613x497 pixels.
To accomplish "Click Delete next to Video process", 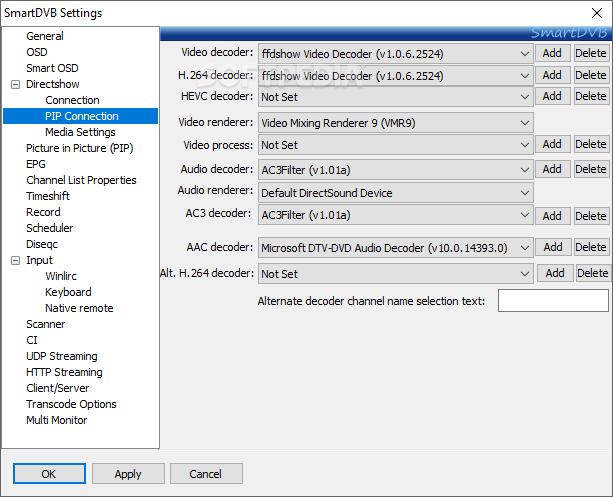I will click(x=591, y=144).
